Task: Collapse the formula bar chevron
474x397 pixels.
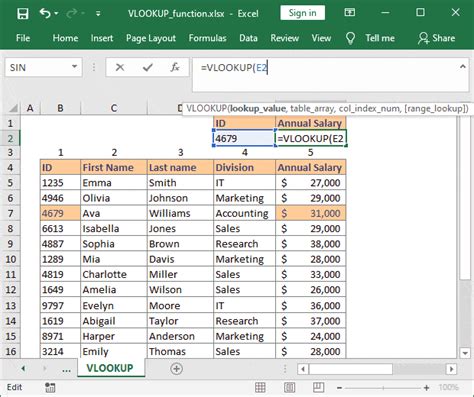Action: pyautogui.click(x=463, y=67)
